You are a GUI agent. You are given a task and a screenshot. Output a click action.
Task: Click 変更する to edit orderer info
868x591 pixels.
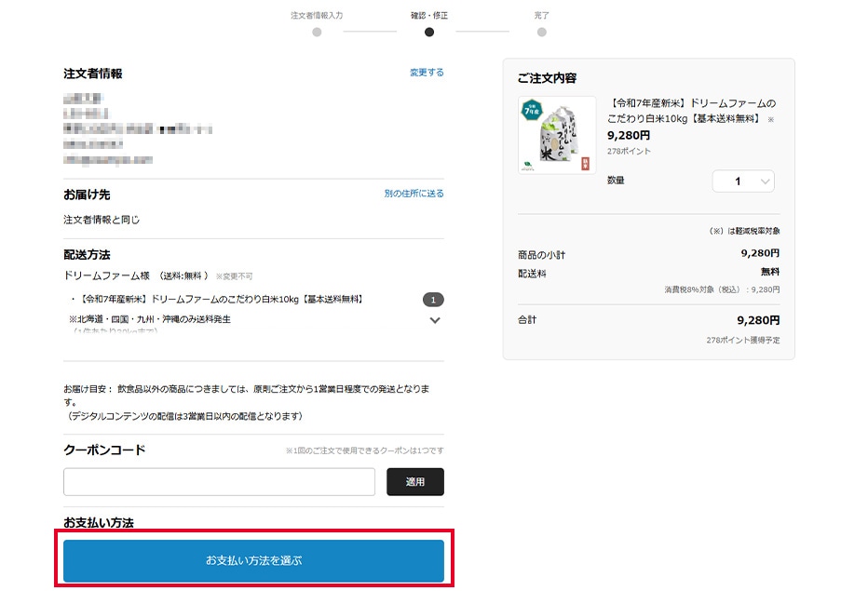427,73
